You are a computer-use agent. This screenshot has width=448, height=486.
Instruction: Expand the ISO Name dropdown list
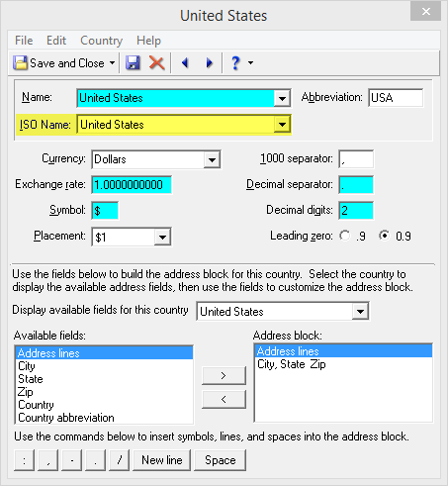(282, 125)
